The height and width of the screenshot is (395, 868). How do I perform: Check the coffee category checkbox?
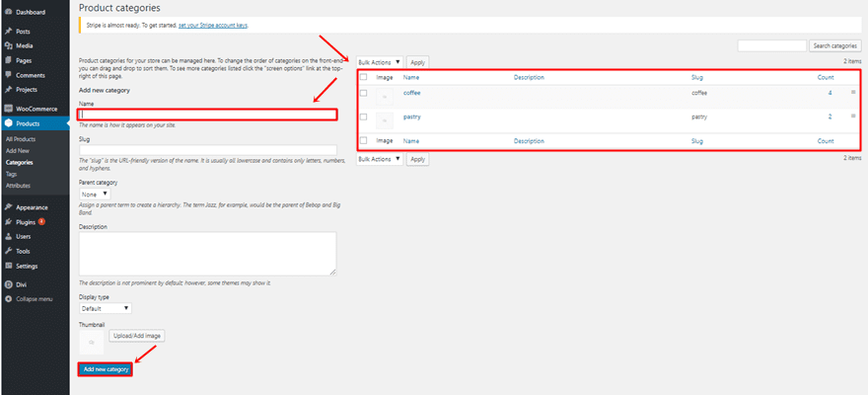[x=364, y=93]
